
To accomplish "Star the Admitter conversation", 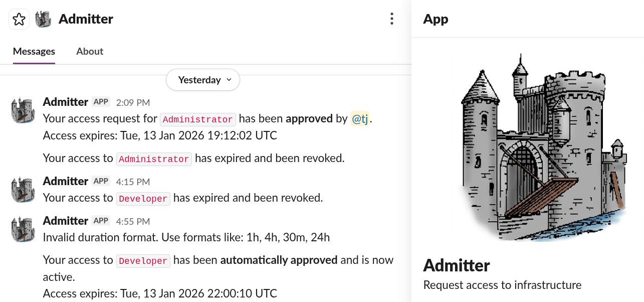I will (x=19, y=20).
